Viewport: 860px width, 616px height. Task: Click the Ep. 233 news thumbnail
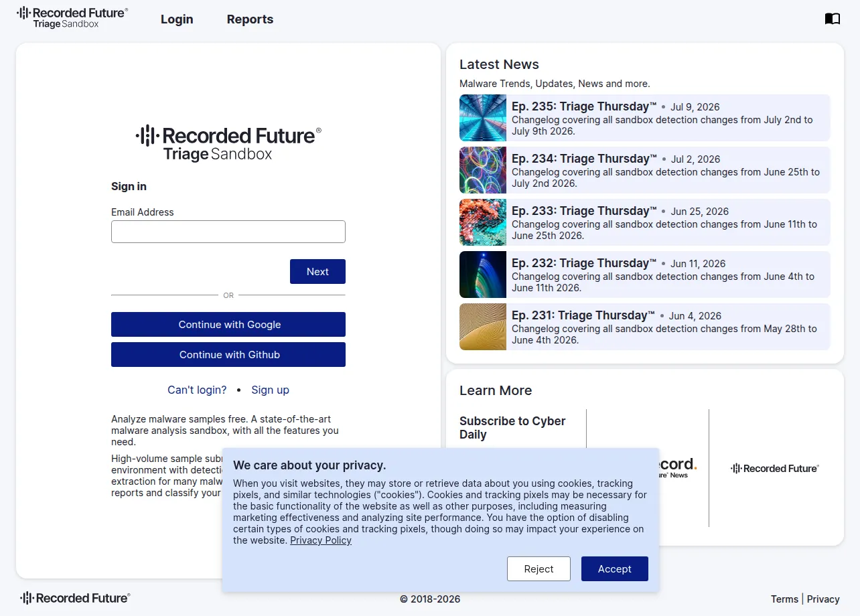pyautogui.click(x=483, y=222)
